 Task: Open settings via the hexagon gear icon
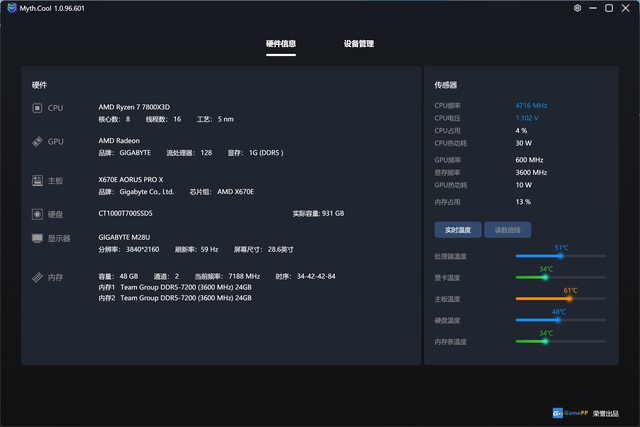(x=577, y=8)
